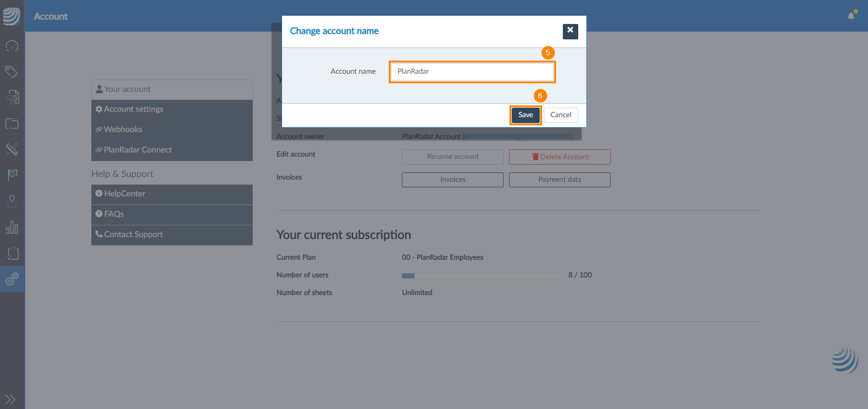Image resolution: width=868 pixels, height=409 pixels.
Task: Go to the FAQs link
Action: (114, 214)
